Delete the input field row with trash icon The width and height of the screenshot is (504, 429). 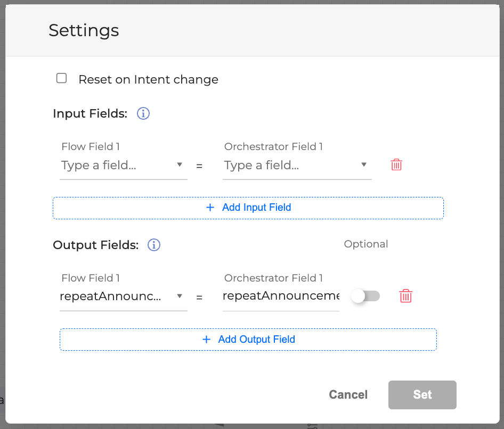(x=396, y=164)
